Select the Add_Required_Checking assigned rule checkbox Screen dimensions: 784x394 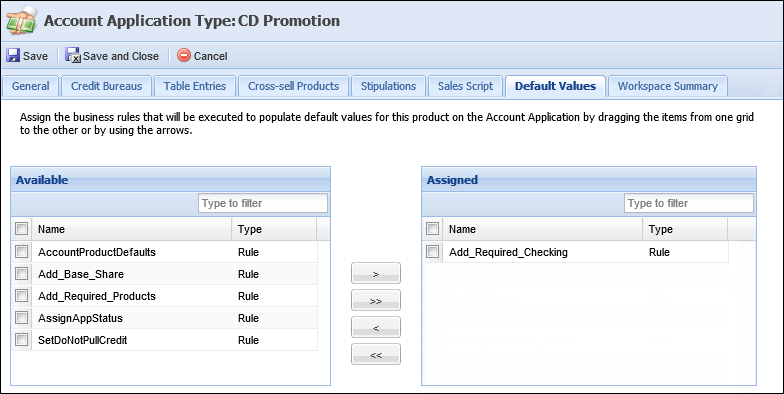point(432,252)
